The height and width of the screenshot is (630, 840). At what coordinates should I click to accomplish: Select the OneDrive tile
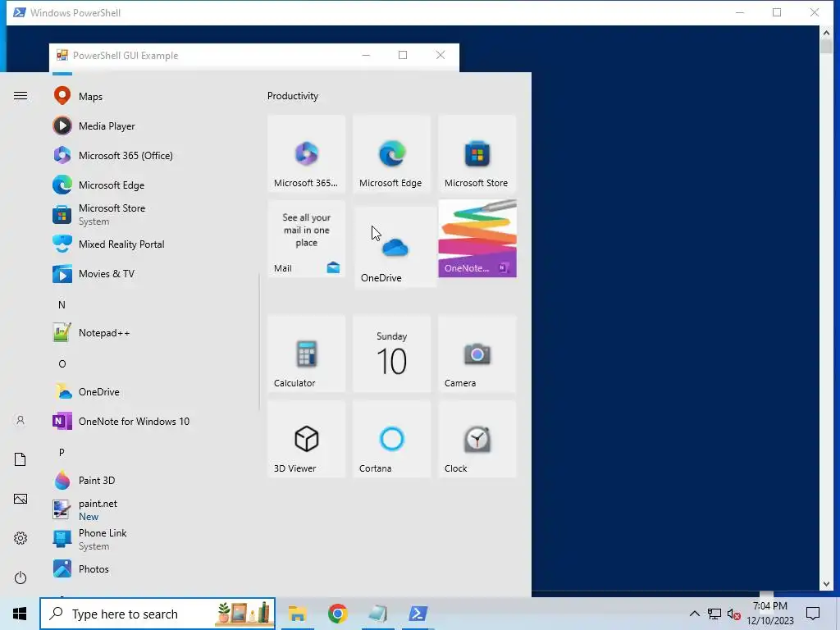pos(395,247)
